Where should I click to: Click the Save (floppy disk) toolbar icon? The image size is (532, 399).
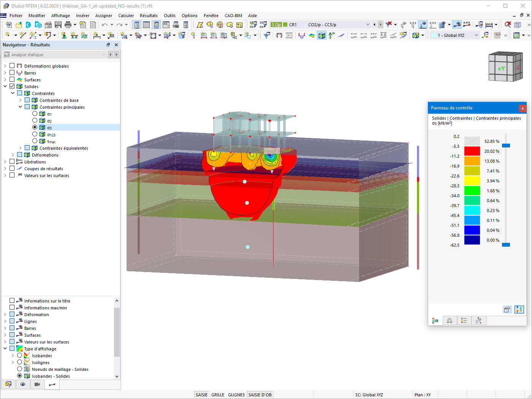pos(58,25)
